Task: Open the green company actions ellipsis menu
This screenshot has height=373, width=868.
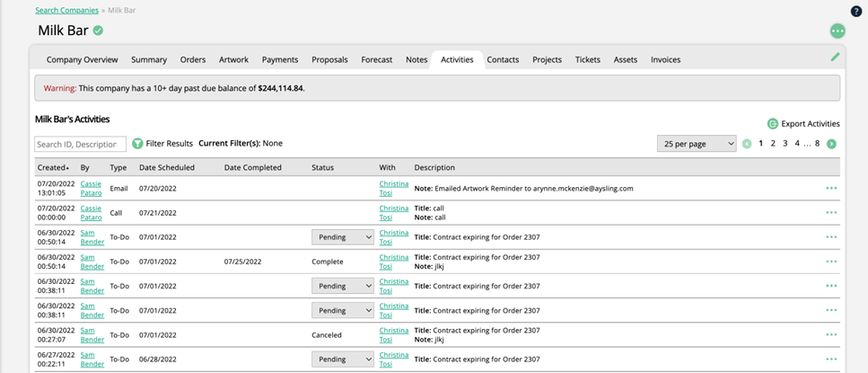Action: coord(837,31)
